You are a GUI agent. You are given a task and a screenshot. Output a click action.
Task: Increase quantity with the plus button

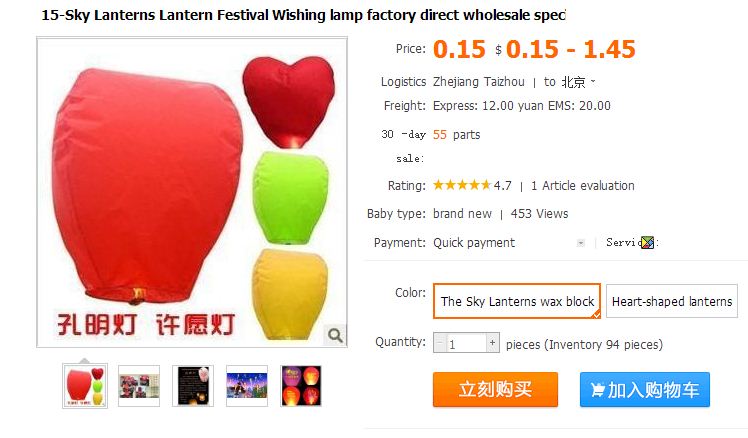pos(492,343)
